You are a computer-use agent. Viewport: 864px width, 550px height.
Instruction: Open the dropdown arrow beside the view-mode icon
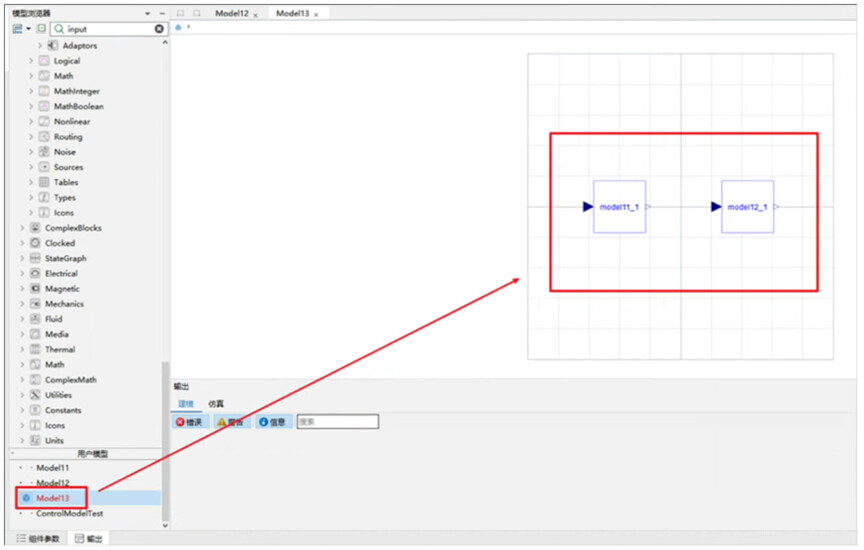tap(28, 29)
